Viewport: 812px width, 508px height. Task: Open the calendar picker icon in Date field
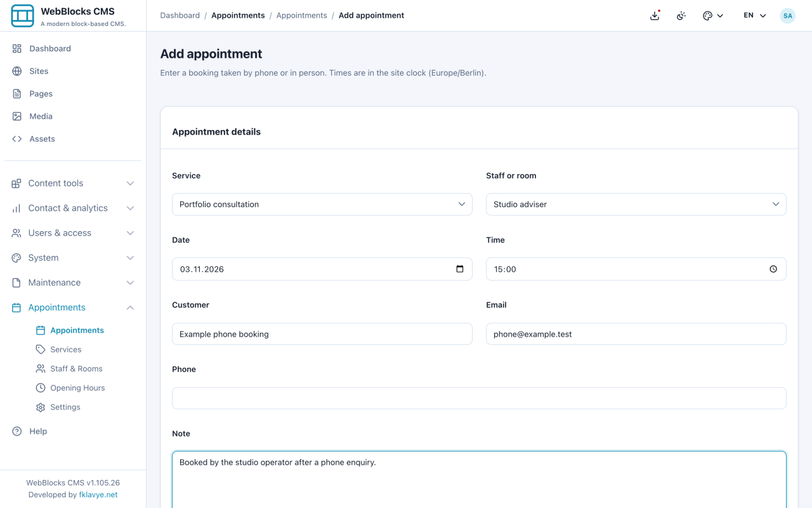[460, 269]
